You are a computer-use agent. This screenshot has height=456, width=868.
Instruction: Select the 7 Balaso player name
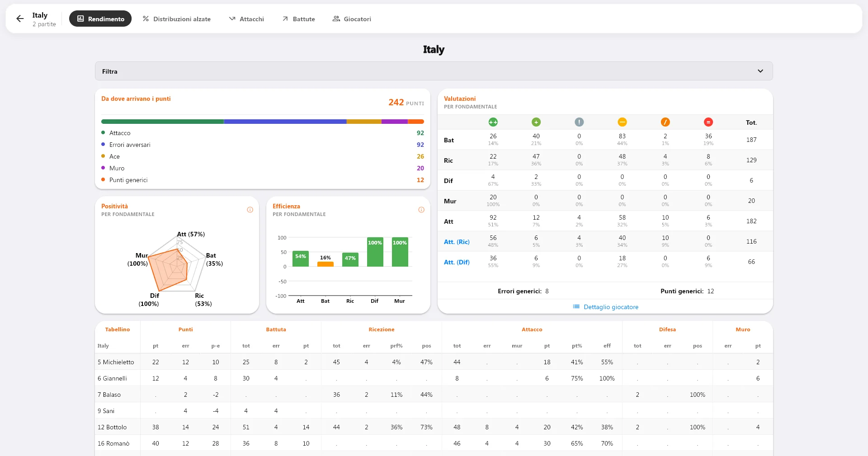109,395
